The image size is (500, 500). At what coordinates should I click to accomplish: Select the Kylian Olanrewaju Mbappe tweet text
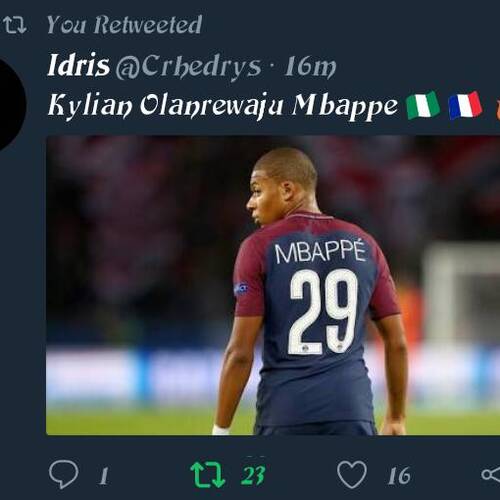coord(223,106)
